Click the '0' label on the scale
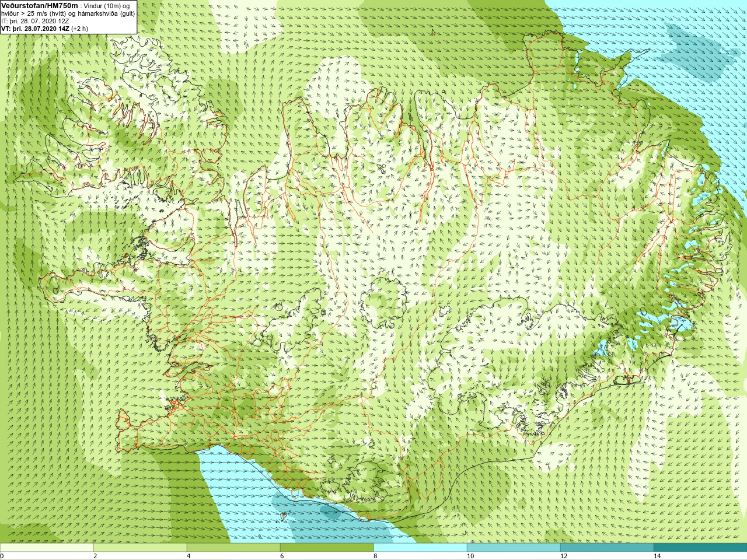Viewport: 747px width, 560px height. tap(2, 556)
